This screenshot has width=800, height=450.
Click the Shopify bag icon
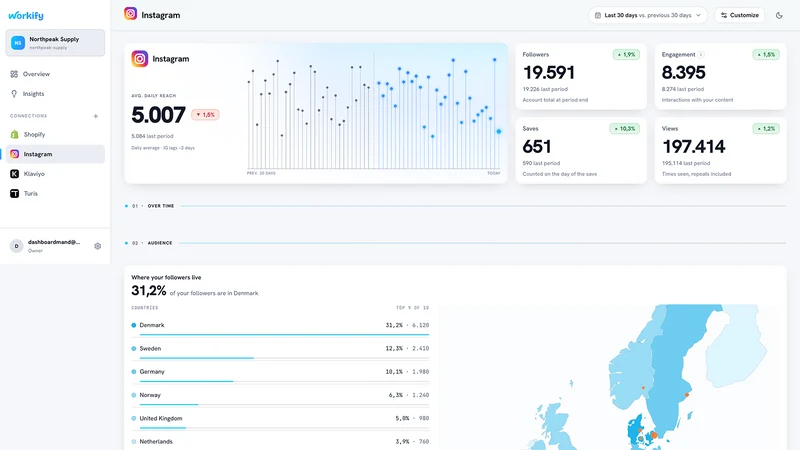[14, 135]
